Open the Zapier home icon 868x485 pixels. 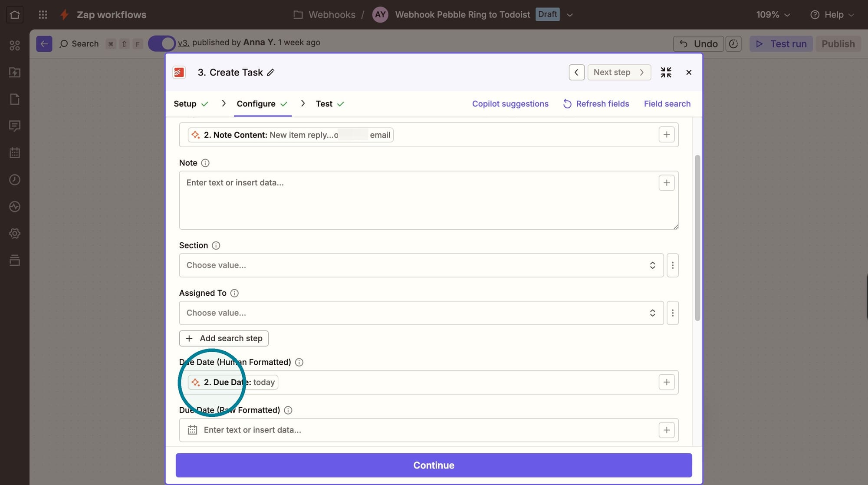15,15
